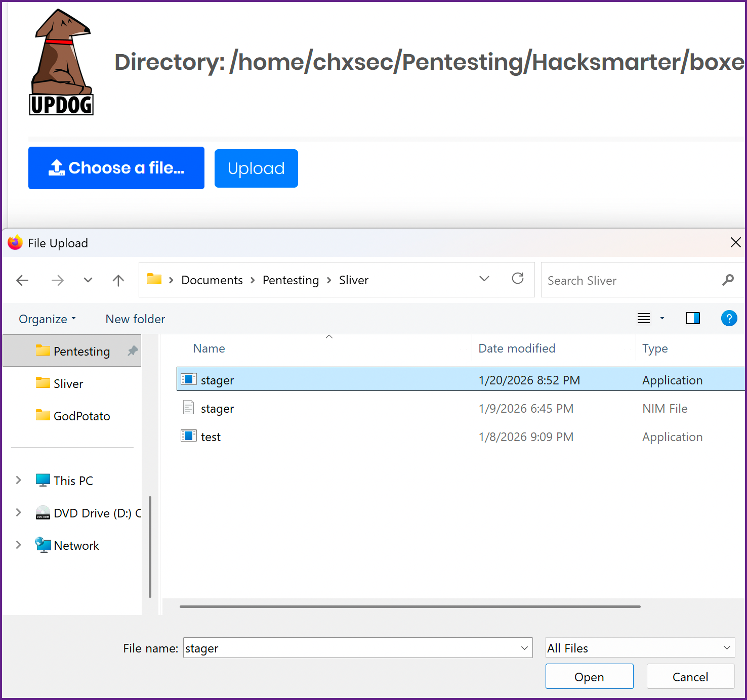747x700 pixels.
Task: Select Pentesting folder in navigation pane
Action: [x=72, y=351]
